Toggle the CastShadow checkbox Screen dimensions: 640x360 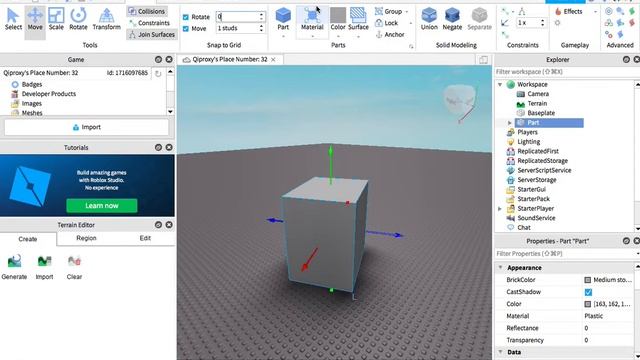(x=588, y=292)
